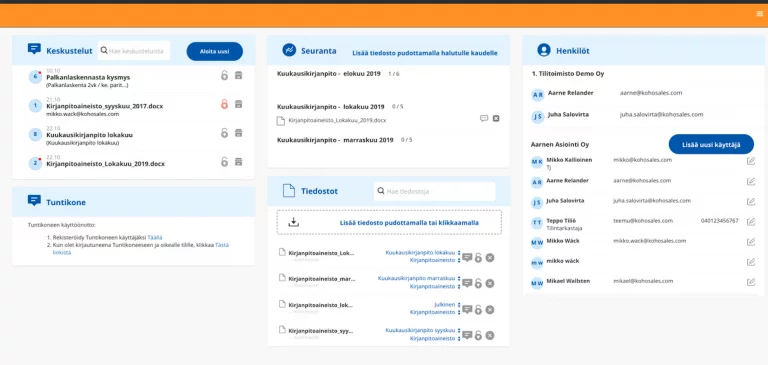Screen dimensions: 768x365
Task: Open Kirjanpitoaineisto type dropdown in Julkinen row
Action: point(435,312)
